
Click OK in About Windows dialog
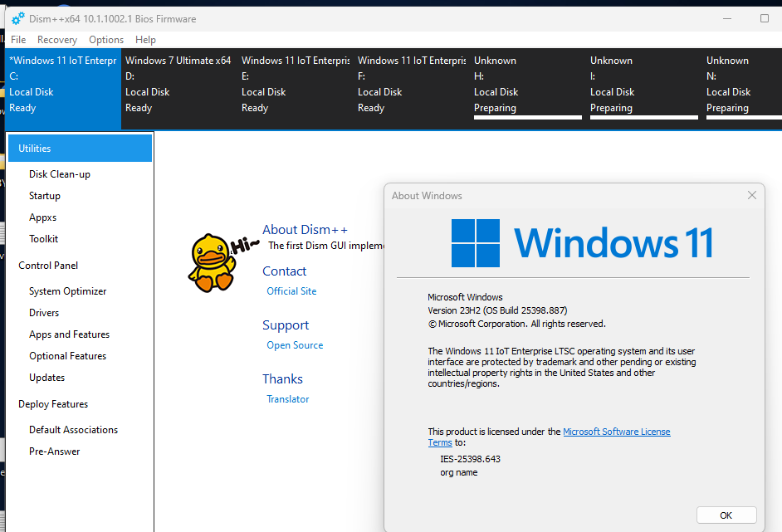click(726, 515)
